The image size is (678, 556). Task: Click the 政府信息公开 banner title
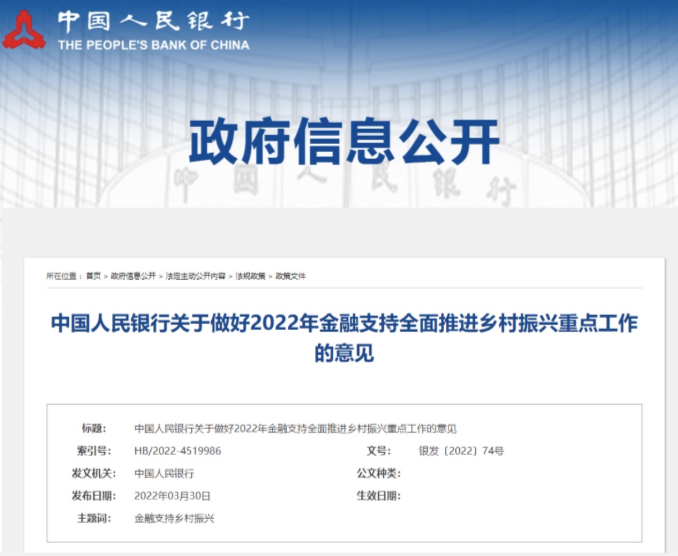point(344,141)
